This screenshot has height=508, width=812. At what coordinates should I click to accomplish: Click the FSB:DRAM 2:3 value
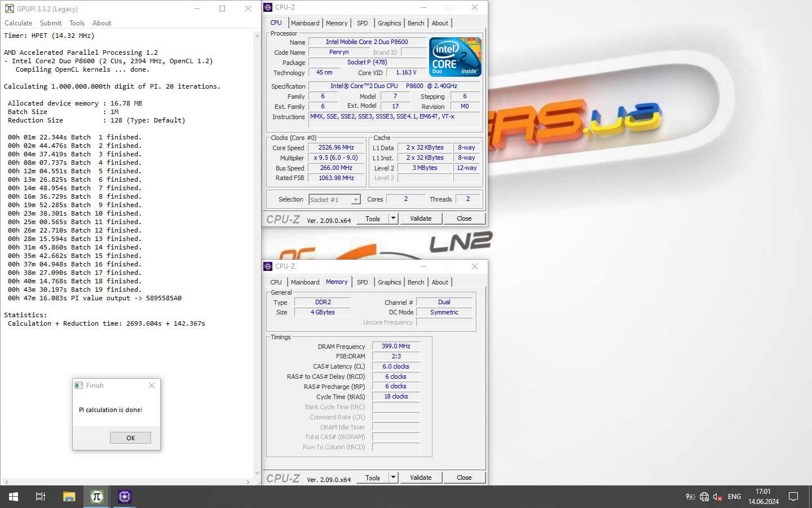[396, 357]
